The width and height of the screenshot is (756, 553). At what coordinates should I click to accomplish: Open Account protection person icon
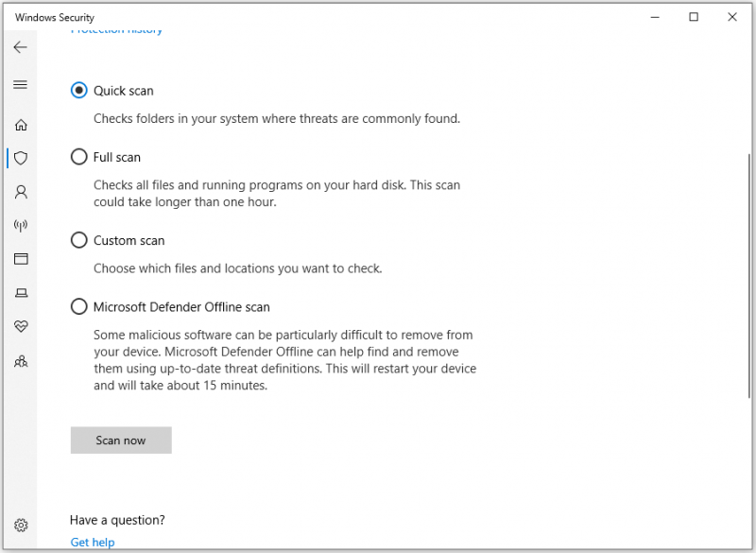(21, 192)
